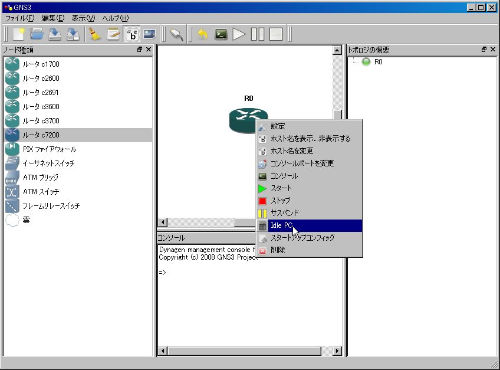Click the Open file folder icon

click(x=37, y=34)
